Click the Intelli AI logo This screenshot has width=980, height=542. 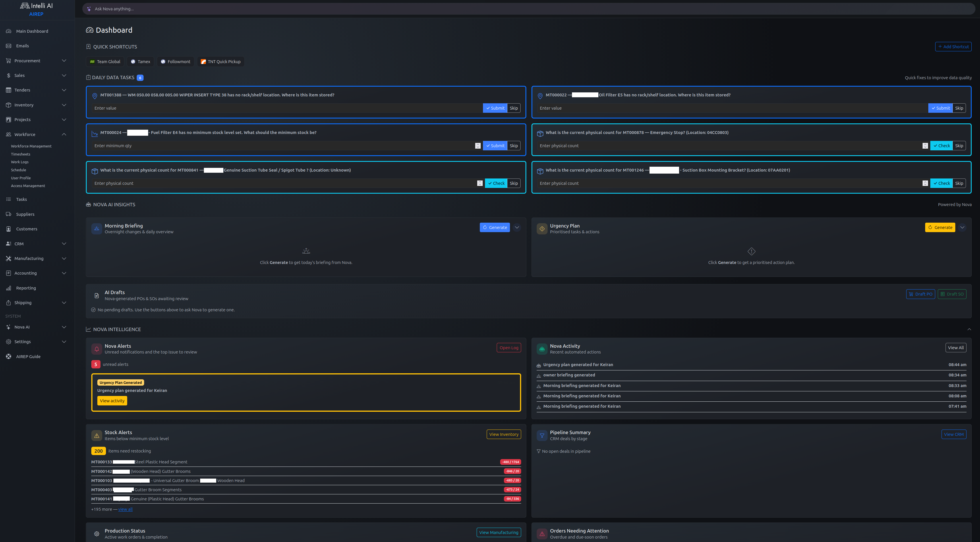click(x=36, y=6)
